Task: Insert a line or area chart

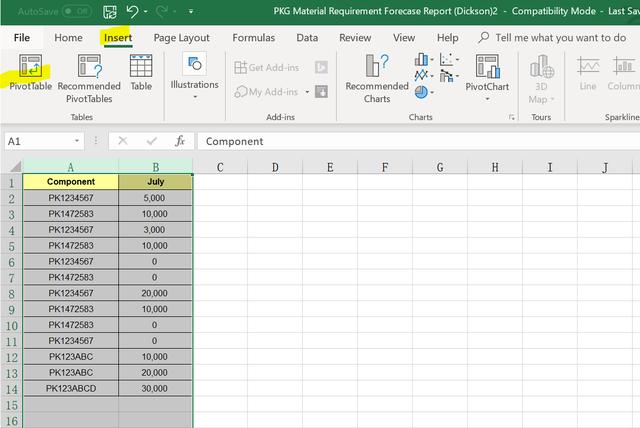Action: [421, 75]
